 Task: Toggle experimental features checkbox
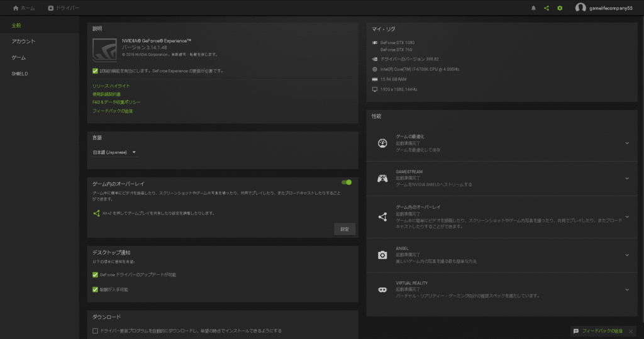coord(96,70)
